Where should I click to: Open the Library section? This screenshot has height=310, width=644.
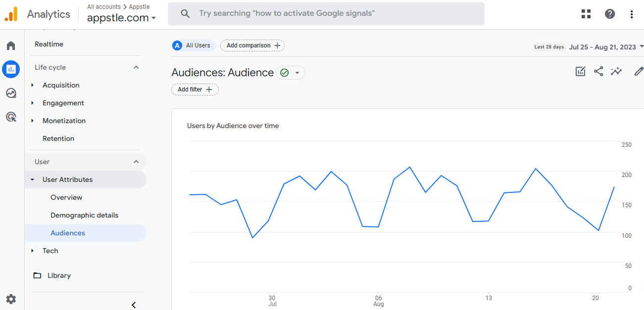59,275
